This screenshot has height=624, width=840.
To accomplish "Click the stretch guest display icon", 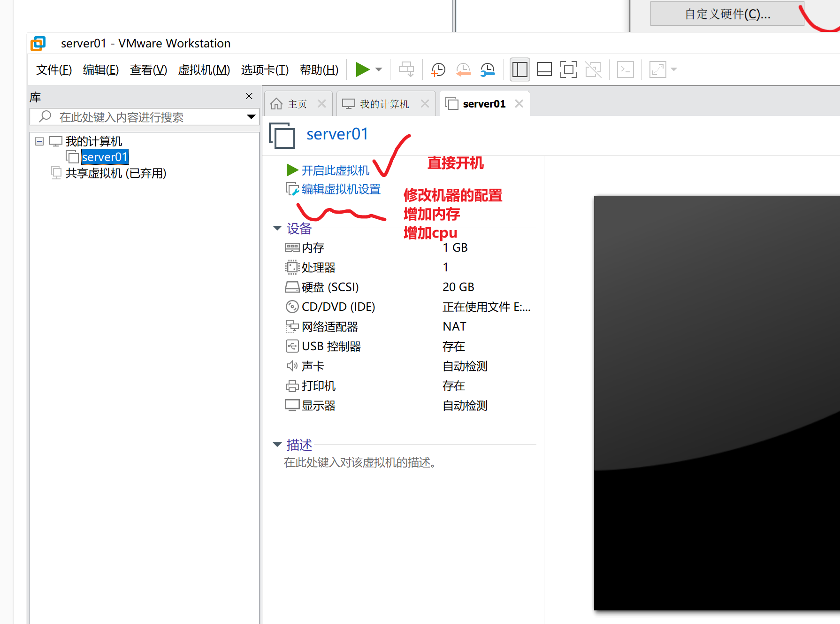I will [658, 69].
